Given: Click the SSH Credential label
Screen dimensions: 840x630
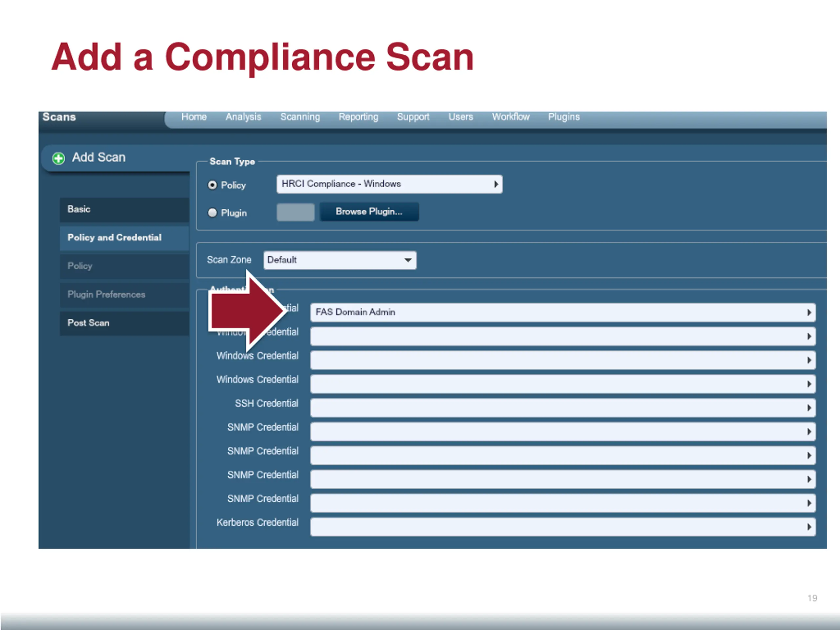Looking at the screenshot, I should tap(266, 403).
